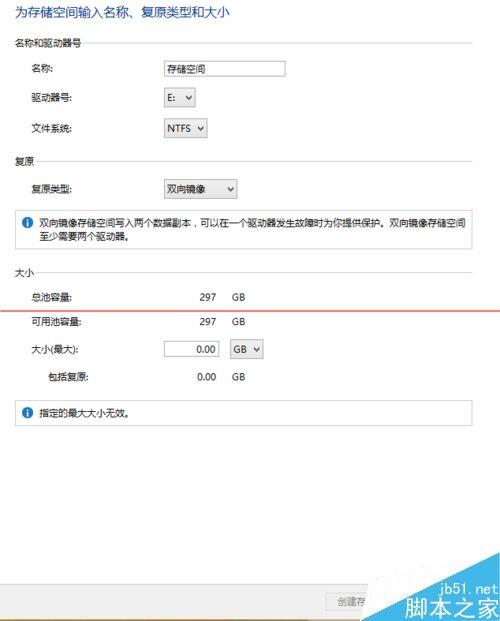The width and height of the screenshot is (500, 621).
Task: Click the 总池容量 297 value
Action: pos(208,297)
